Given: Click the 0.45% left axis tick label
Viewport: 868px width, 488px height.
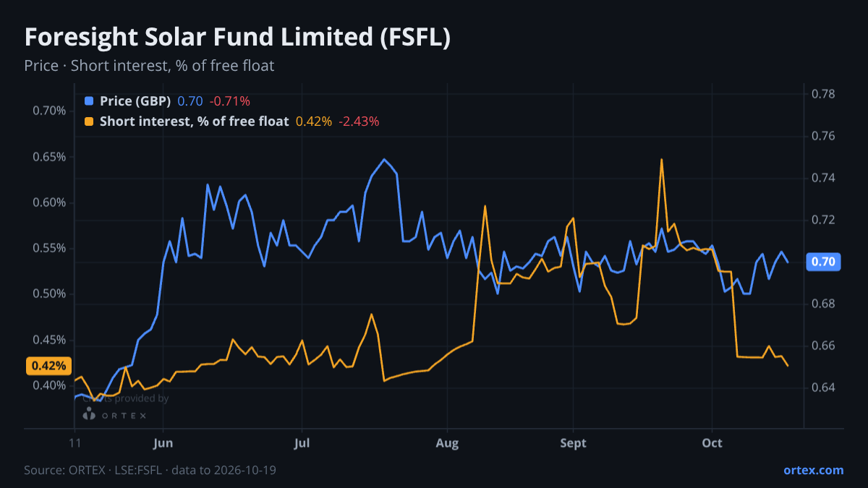Looking at the screenshot, I should click(49, 340).
